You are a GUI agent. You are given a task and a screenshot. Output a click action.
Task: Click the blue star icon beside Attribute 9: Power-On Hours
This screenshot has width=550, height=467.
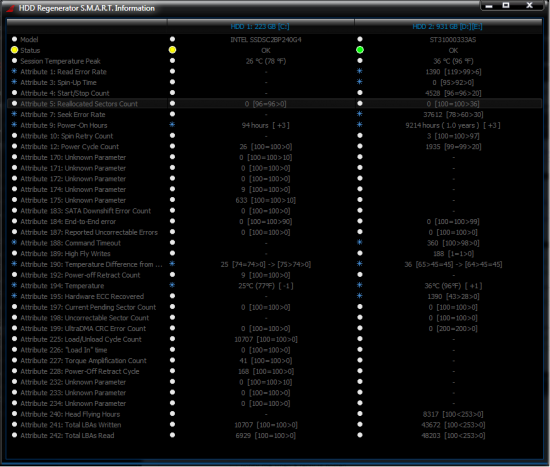(x=14, y=125)
